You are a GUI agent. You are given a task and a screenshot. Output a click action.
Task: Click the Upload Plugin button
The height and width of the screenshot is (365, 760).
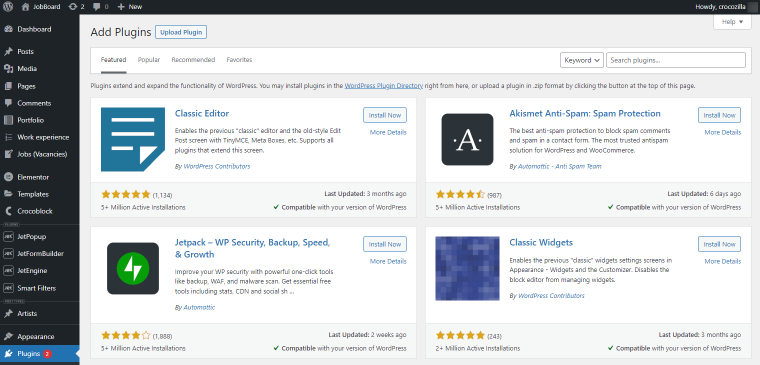coord(181,32)
